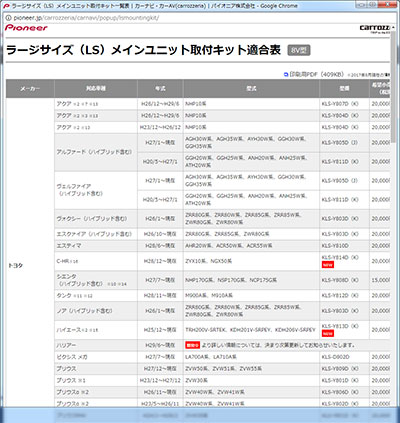This screenshot has width=400, height=423.
Task: Select the エスティマ model cell
Action: tap(96, 246)
